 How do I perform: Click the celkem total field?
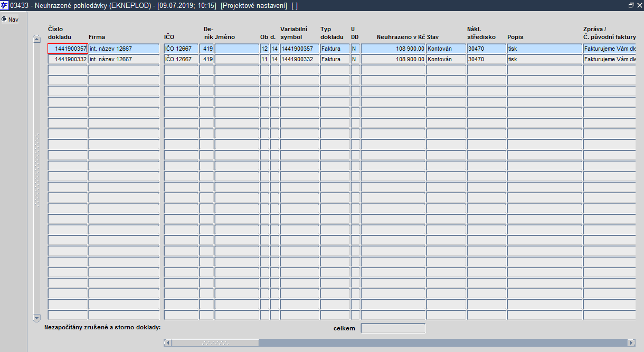[x=393, y=328]
